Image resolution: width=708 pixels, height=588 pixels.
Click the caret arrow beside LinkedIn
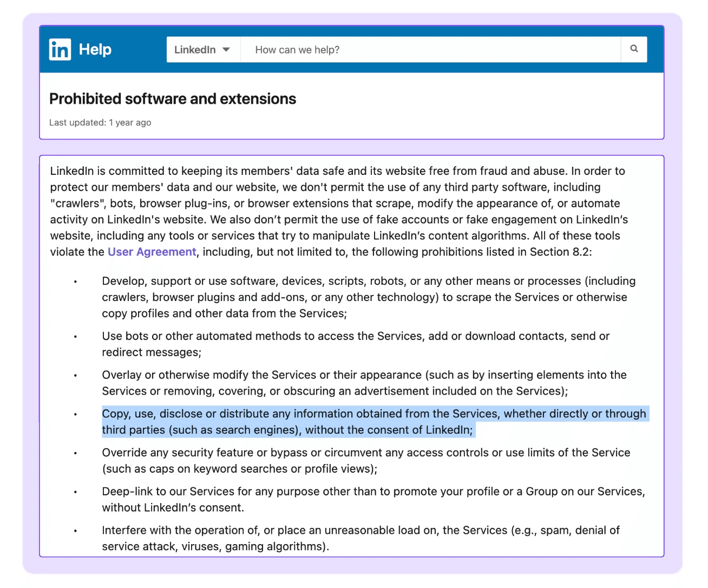click(x=226, y=50)
